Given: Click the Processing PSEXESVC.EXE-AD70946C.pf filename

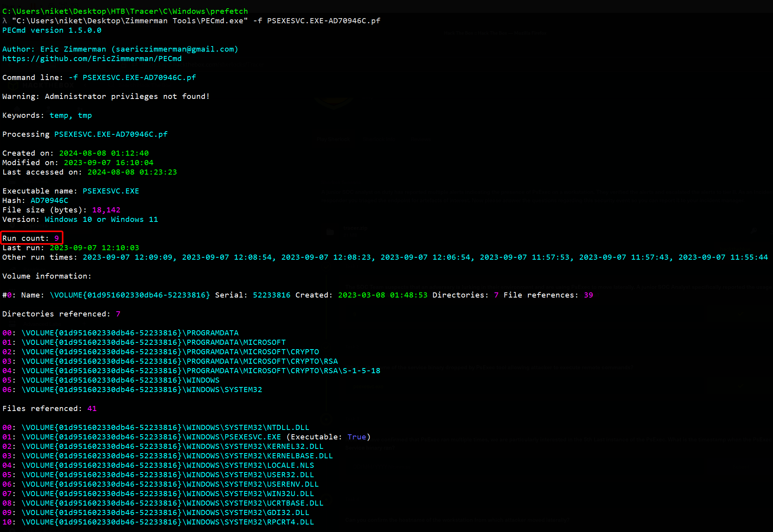Looking at the screenshot, I should click(x=111, y=134).
